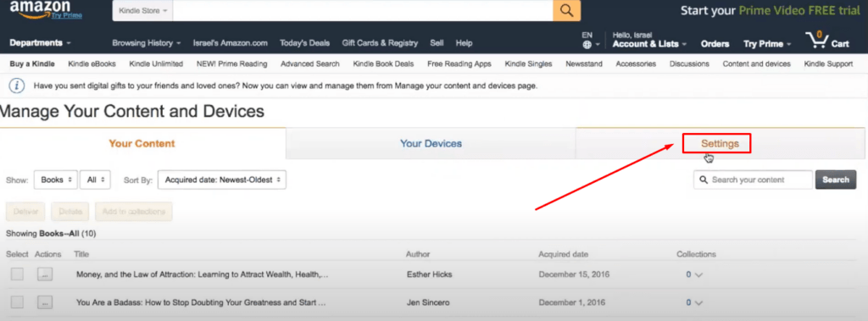Open Today's Deals link
Screen dimensions: 868x321
pos(304,42)
